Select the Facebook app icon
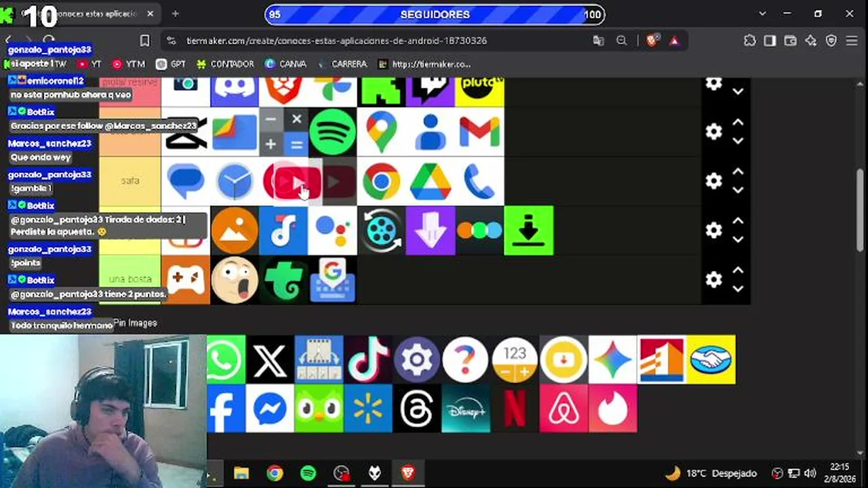Image resolution: width=868 pixels, height=488 pixels. tap(226, 408)
